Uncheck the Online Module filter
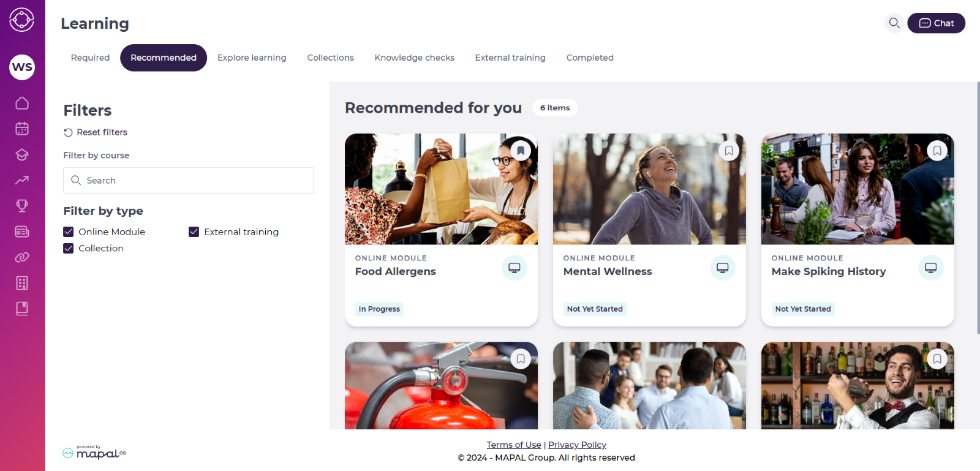 tap(69, 232)
